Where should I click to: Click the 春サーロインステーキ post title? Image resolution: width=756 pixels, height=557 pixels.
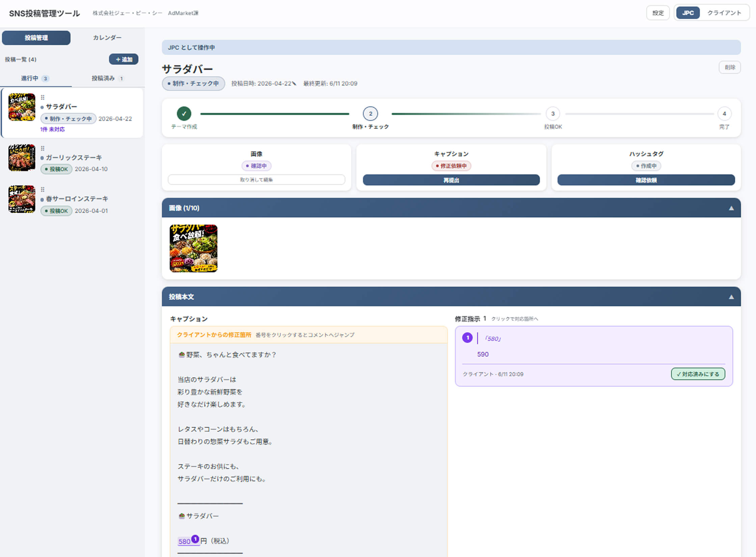click(77, 199)
